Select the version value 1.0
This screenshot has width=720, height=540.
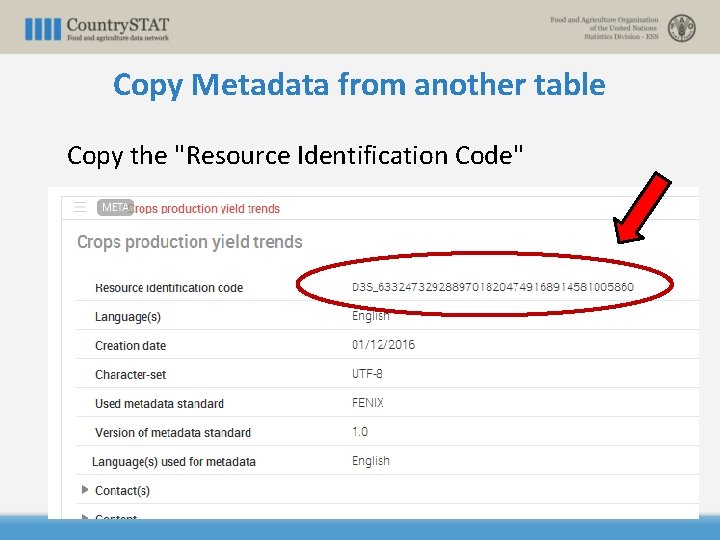click(360, 432)
